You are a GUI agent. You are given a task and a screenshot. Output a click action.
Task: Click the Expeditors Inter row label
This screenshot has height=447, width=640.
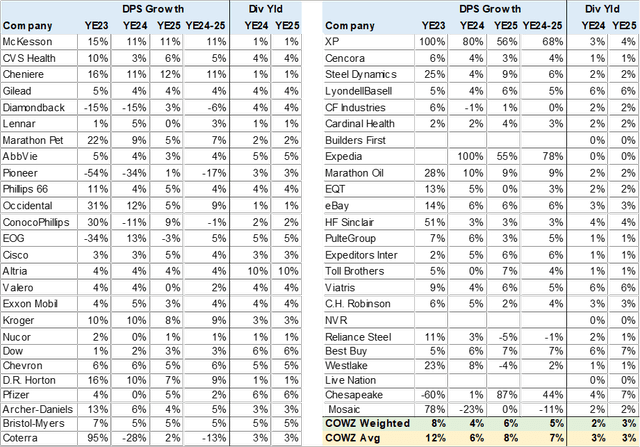click(361, 255)
